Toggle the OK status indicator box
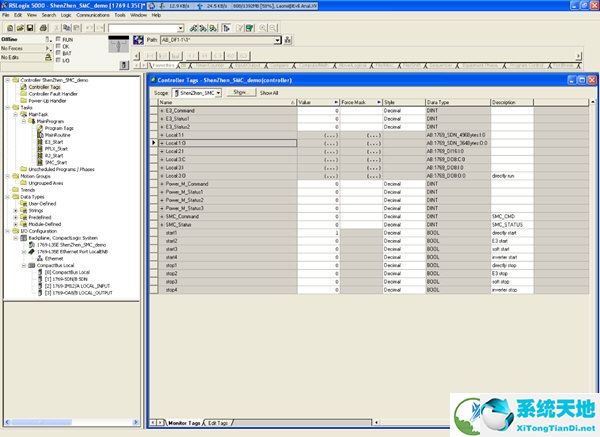600x437 pixels. 59,46
